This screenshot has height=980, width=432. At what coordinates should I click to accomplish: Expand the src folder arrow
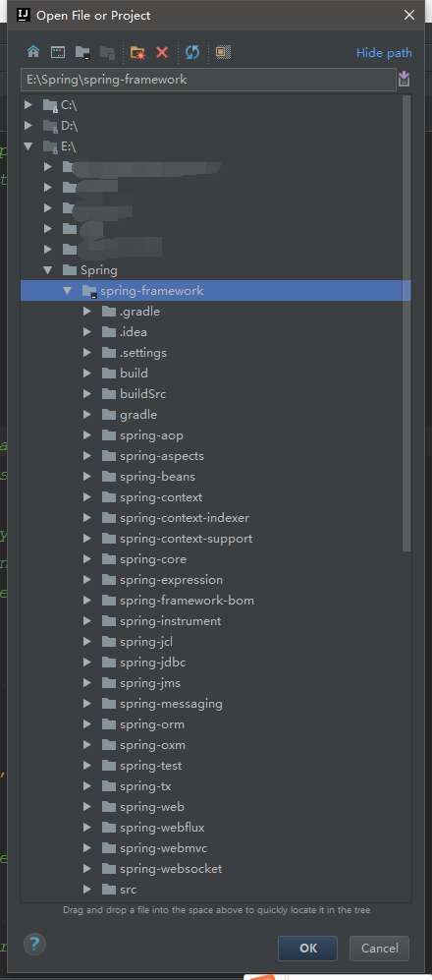pos(87,889)
